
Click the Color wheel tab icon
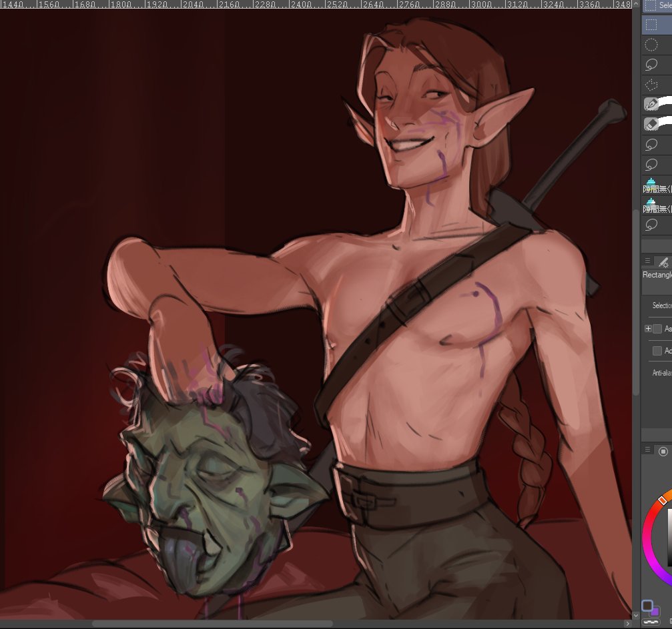[663, 451]
